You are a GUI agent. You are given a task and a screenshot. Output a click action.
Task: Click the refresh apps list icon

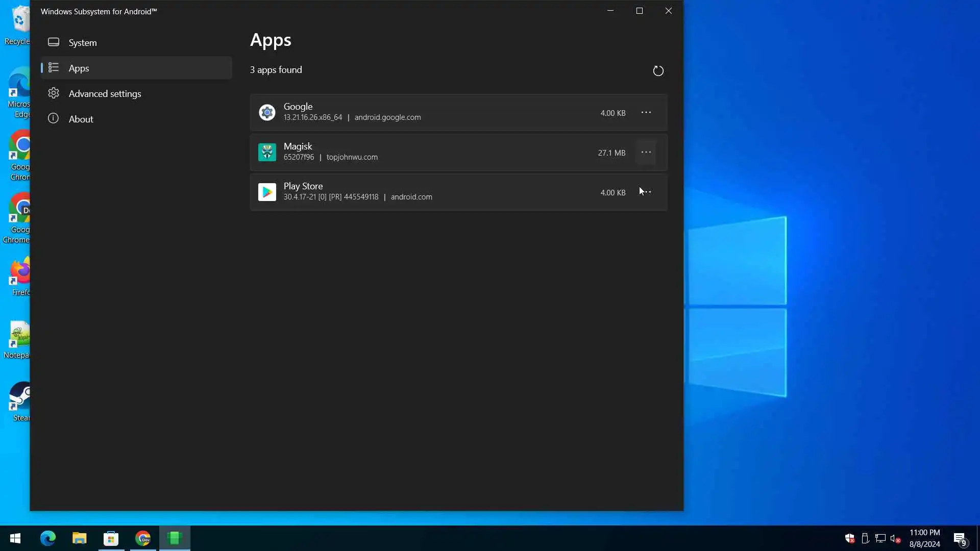click(658, 71)
